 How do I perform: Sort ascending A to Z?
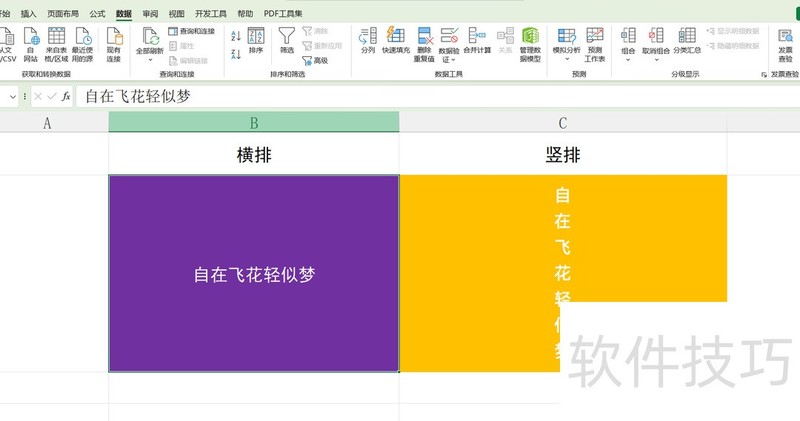coord(236,36)
